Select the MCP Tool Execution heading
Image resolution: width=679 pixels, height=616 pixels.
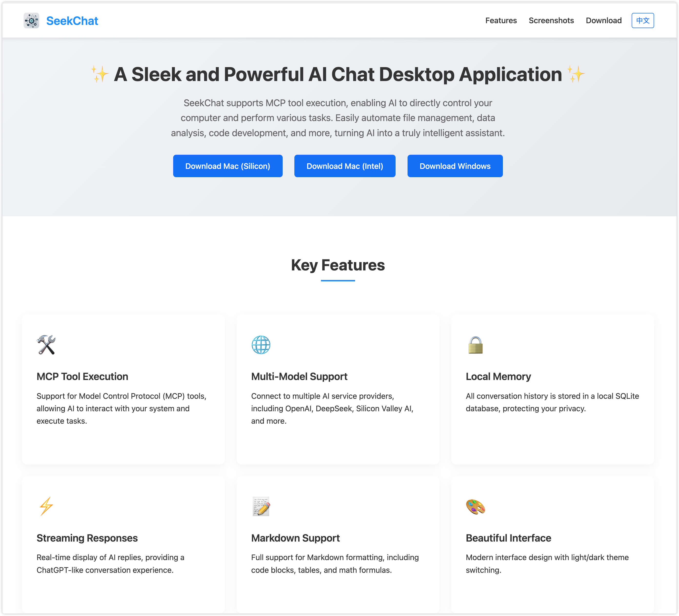coord(82,376)
